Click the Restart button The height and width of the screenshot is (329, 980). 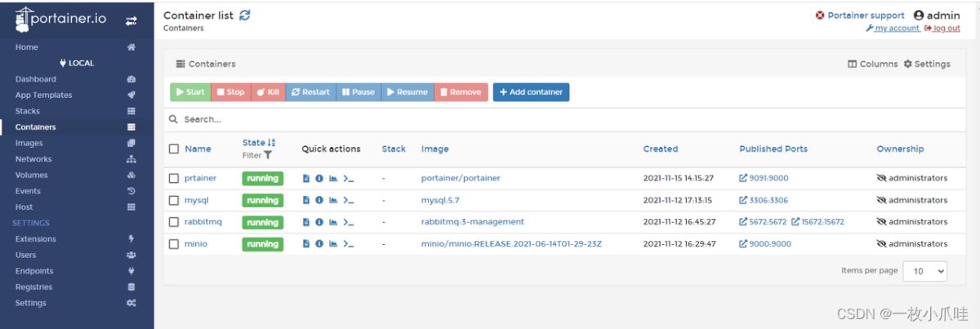310,92
